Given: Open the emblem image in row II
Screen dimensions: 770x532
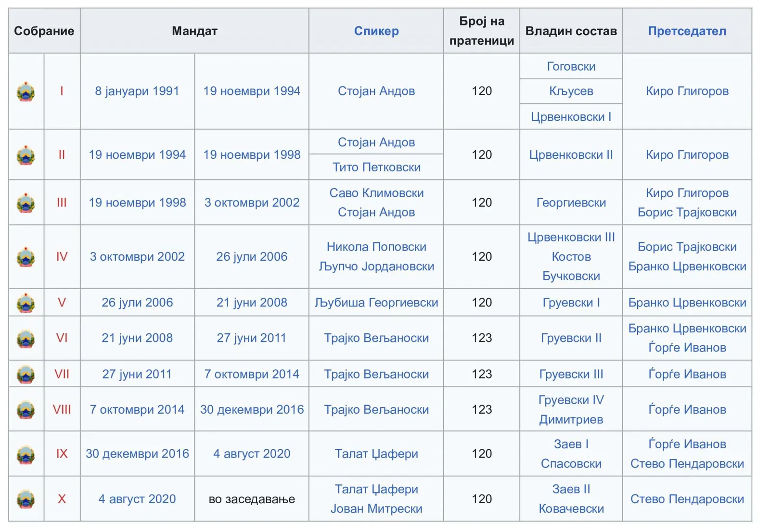Looking at the screenshot, I should [x=26, y=155].
